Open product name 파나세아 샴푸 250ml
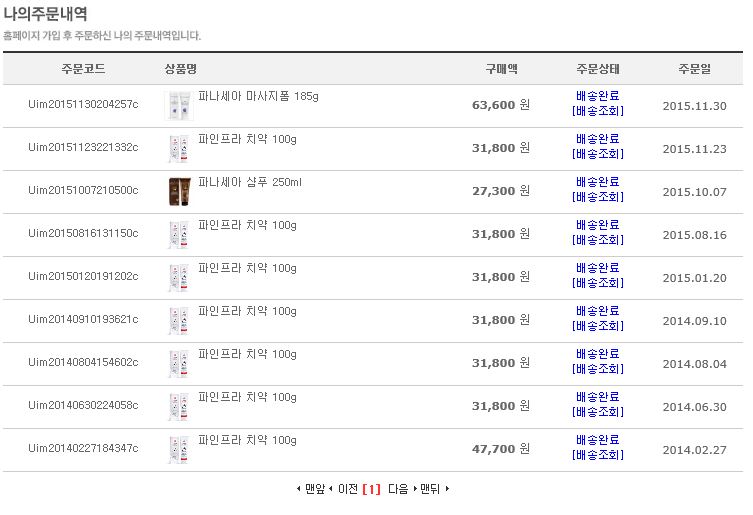This screenshot has height=515, width=753. click(250, 182)
